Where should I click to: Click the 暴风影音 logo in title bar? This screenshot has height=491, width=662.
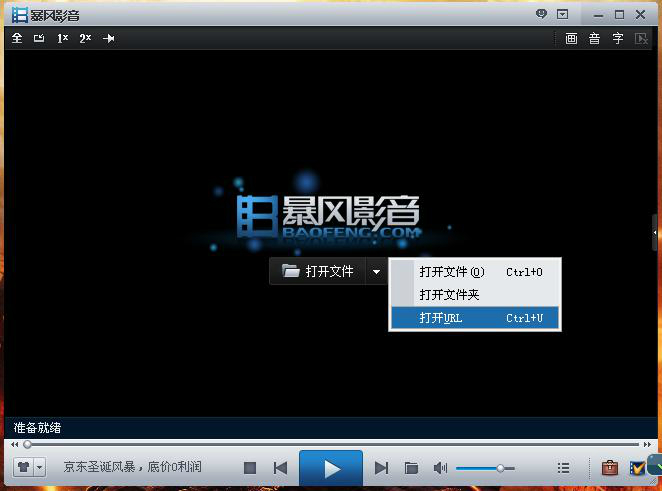[x=45, y=15]
